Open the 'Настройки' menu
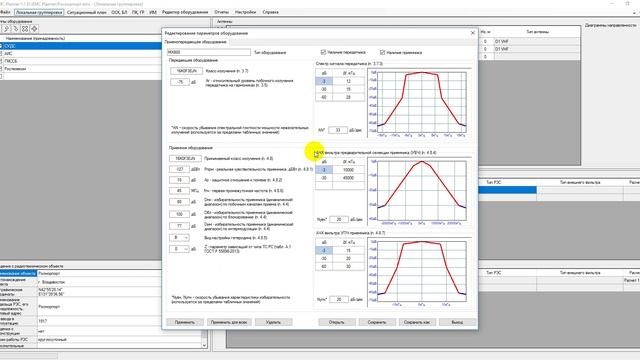This screenshot has height=360, width=640. tap(245, 12)
